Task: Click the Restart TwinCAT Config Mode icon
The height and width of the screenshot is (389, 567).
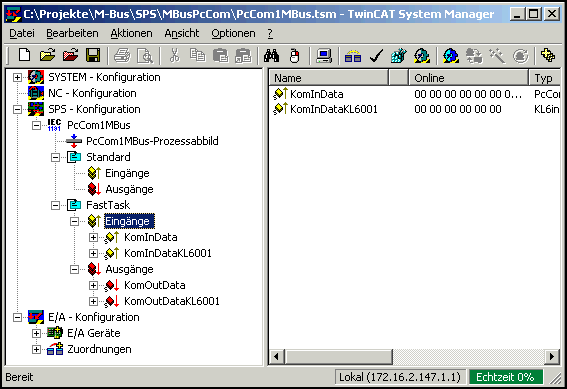Action: point(451,56)
